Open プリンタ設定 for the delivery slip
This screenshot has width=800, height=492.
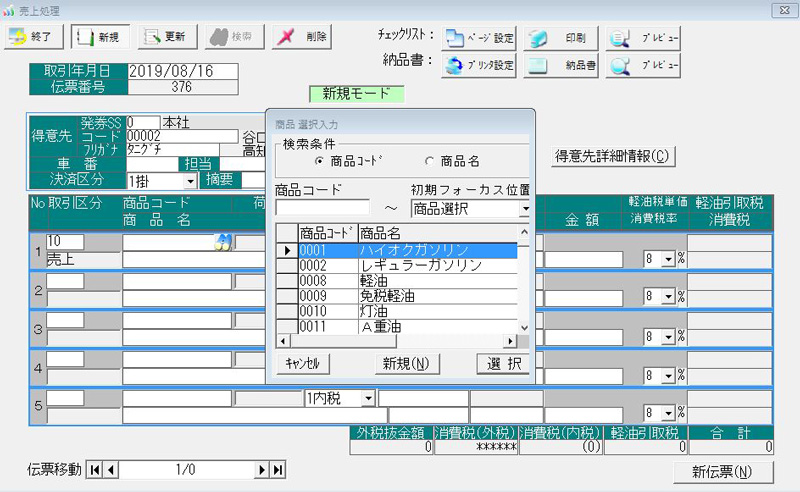click(x=479, y=67)
